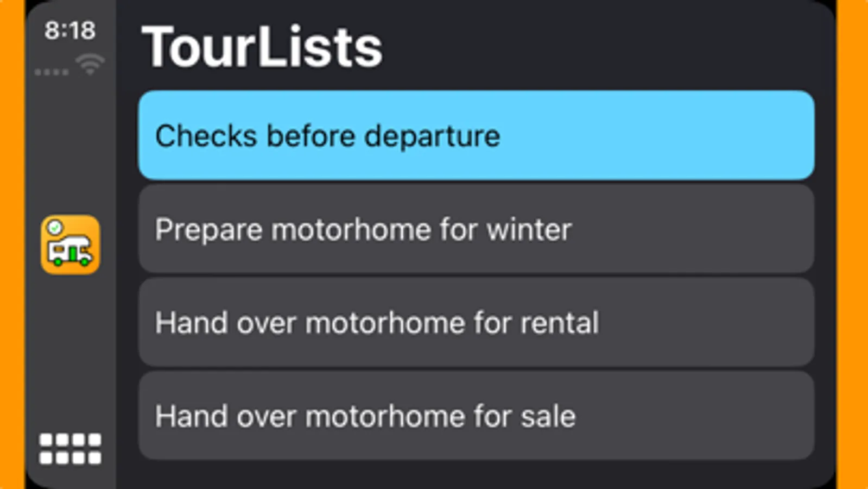Select the TourLists page title

point(262,47)
